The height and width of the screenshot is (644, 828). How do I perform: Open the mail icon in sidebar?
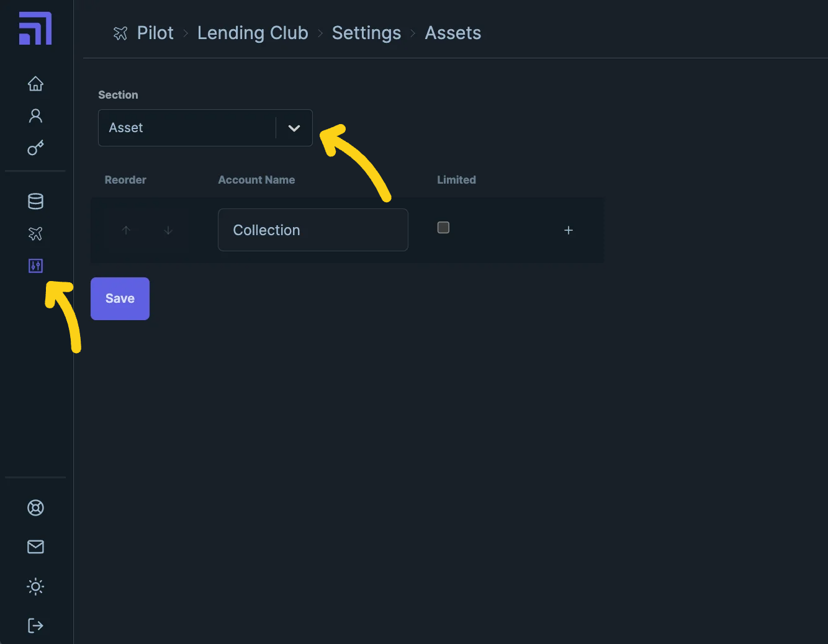pos(35,547)
